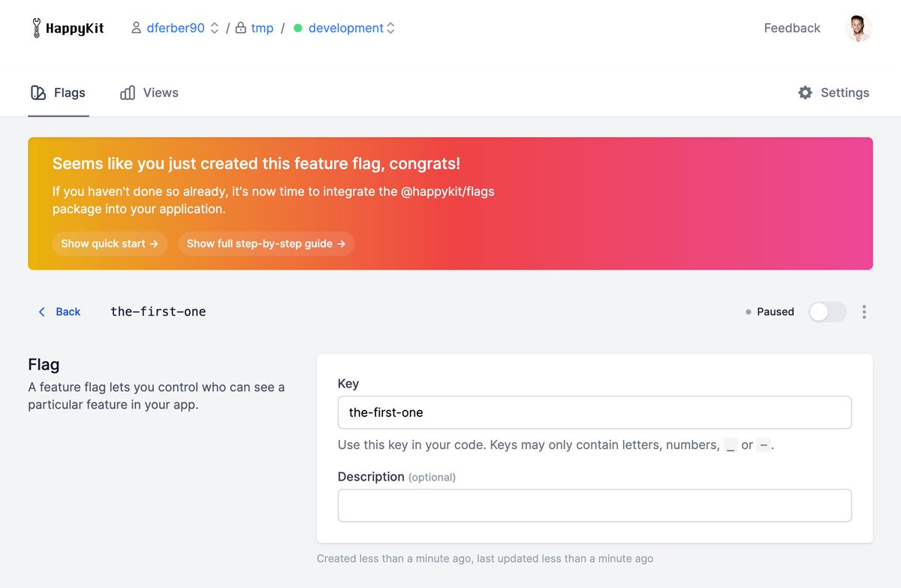The height and width of the screenshot is (588, 901).
Task: Click the green environment status dot
Action: click(x=298, y=29)
